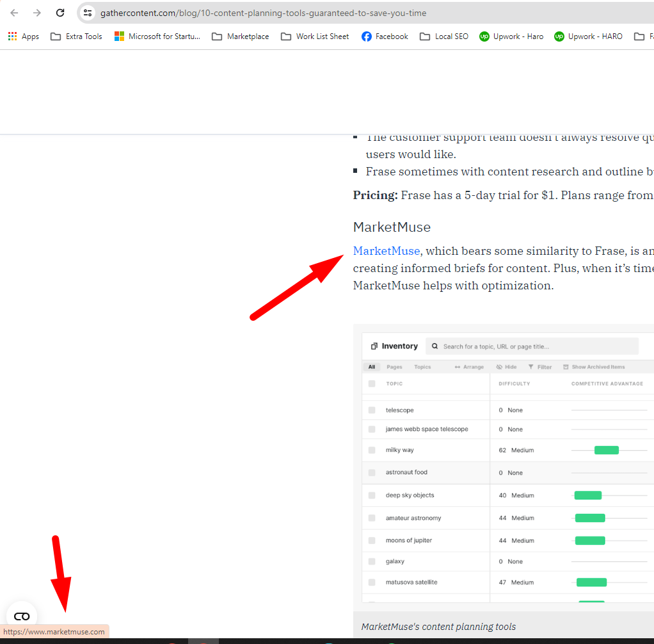The width and height of the screenshot is (654, 644).
Task: Click the DIFFICULTY column header
Action: click(x=514, y=383)
